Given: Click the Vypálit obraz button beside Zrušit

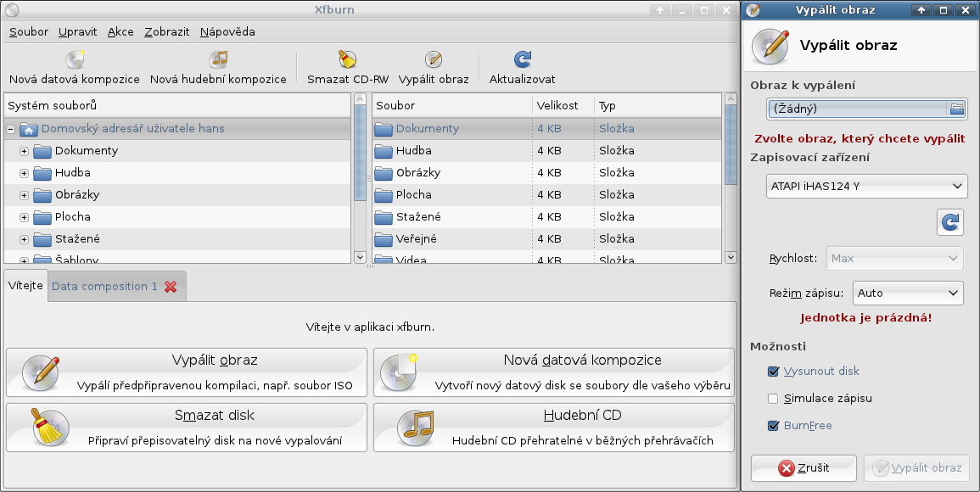Looking at the screenshot, I should (x=917, y=468).
